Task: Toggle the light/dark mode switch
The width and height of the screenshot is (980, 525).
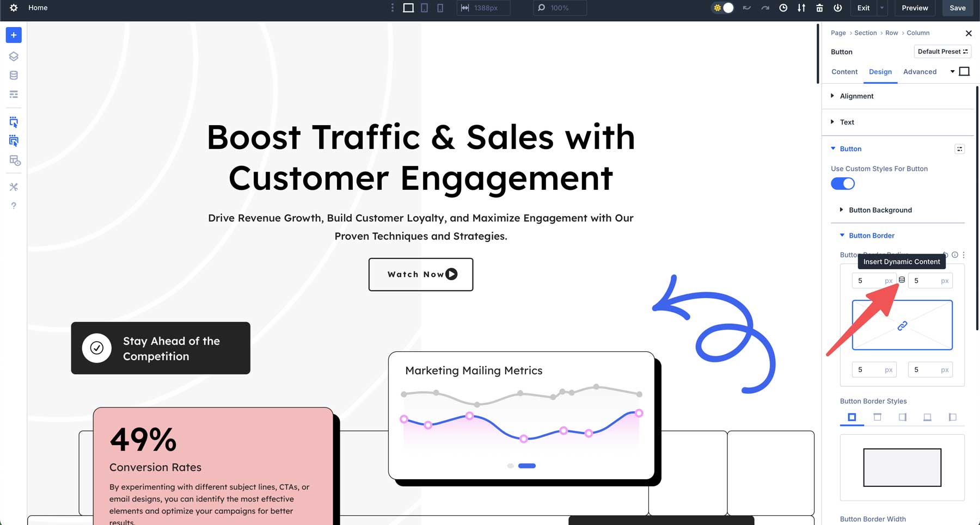Action: (722, 8)
